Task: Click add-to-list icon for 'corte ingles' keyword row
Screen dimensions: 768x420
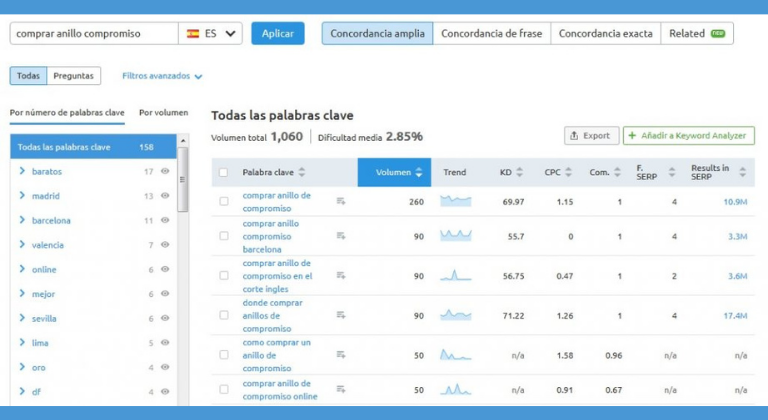Action: (341, 276)
